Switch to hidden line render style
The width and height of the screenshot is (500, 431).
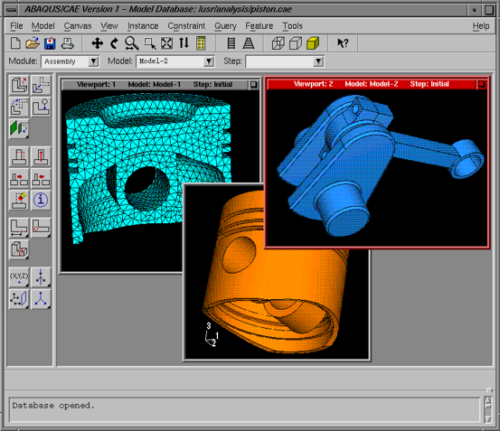click(x=296, y=43)
